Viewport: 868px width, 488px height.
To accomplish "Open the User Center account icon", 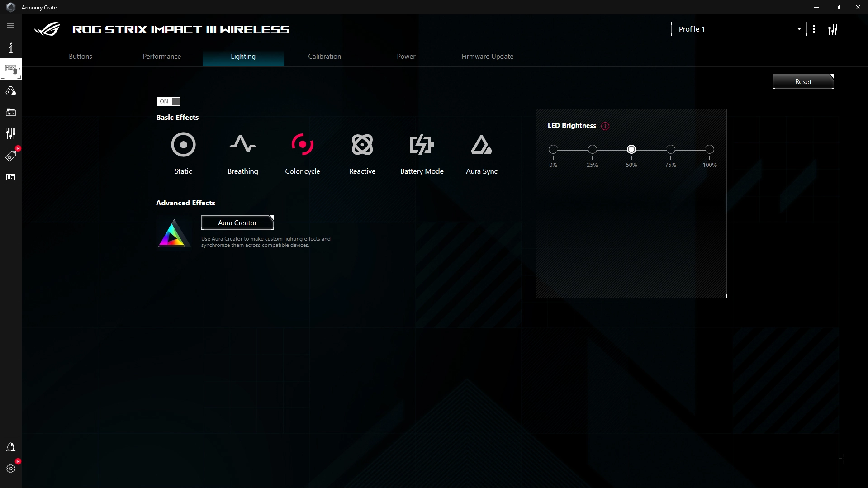I will pyautogui.click(x=11, y=447).
